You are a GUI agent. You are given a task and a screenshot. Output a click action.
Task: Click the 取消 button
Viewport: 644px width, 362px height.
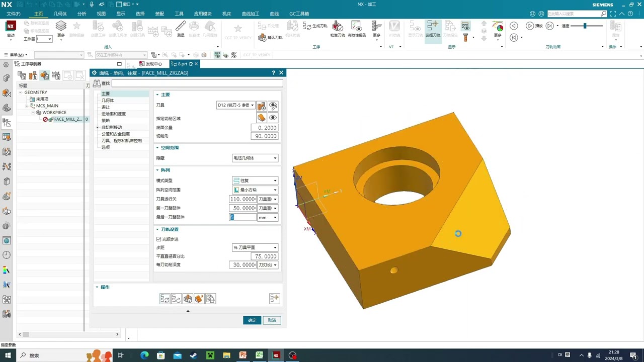click(272, 320)
